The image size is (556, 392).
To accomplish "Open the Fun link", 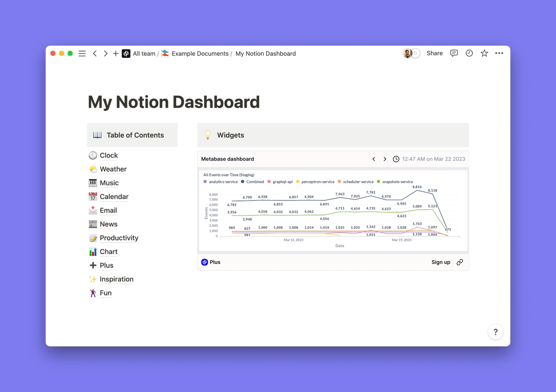I will [106, 293].
